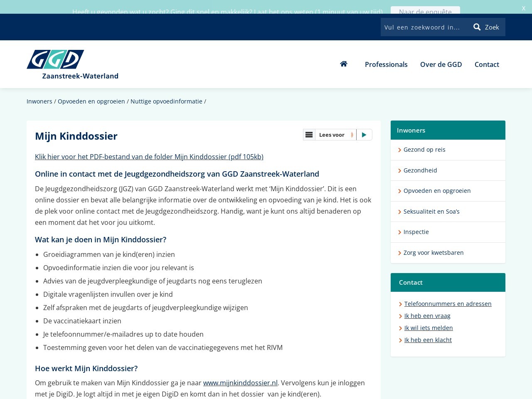Screen dimensions: 532x399
Task: Open Contact in top navigation
Action: pos(487,64)
